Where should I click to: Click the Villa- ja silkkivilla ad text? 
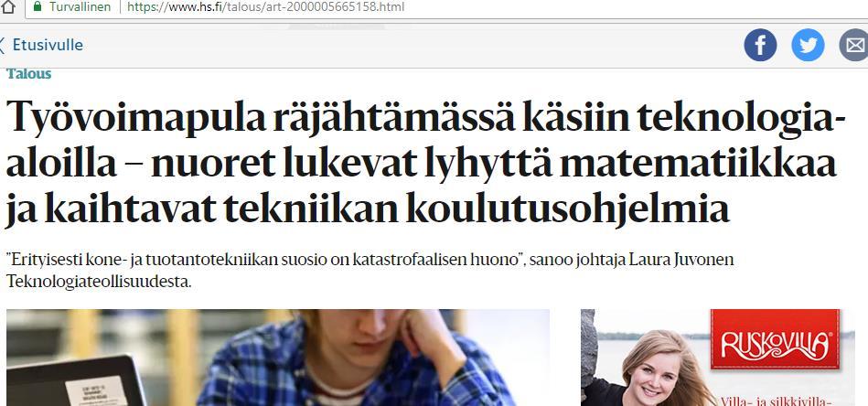click(777, 401)
